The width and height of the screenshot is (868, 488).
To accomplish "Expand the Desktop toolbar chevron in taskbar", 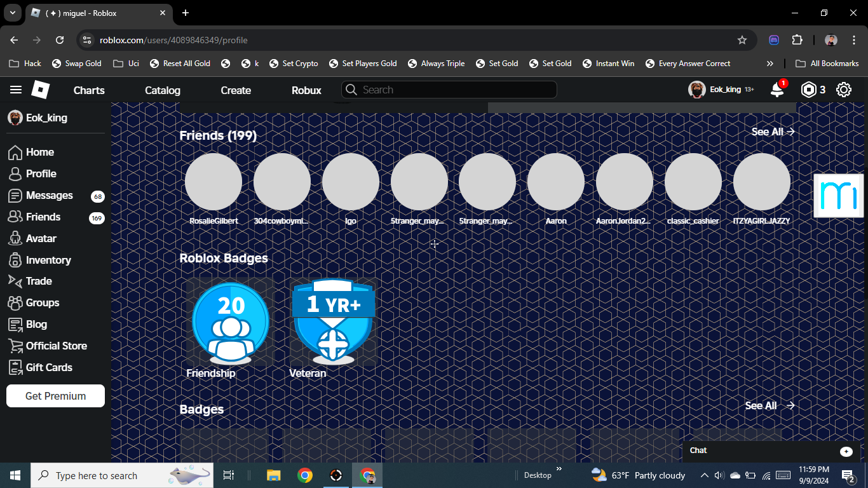I will click(x=559, y=470).
